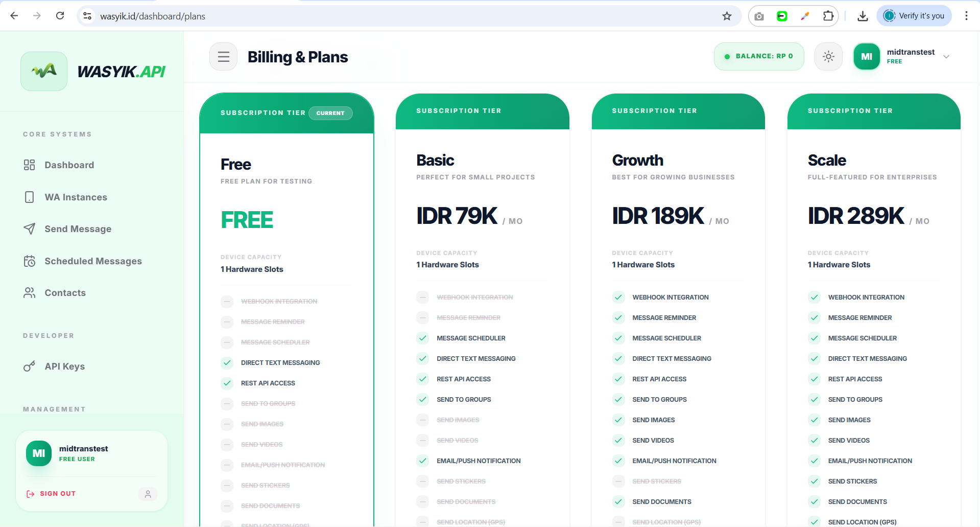Click the API Keys key icon
The width and height of the screenshot is (980, 527).
[30, 366]
